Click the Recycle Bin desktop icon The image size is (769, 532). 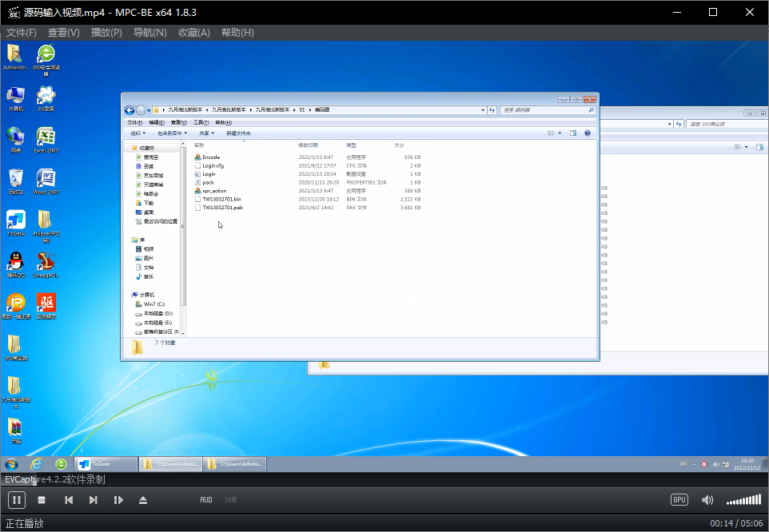click(16, 182)
